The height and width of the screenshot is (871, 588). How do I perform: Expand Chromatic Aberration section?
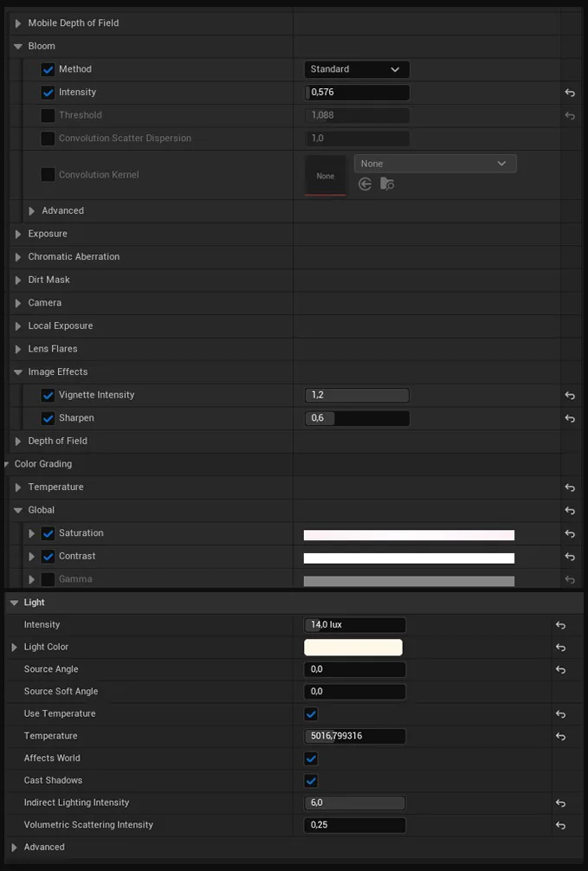tap(18, 257)
